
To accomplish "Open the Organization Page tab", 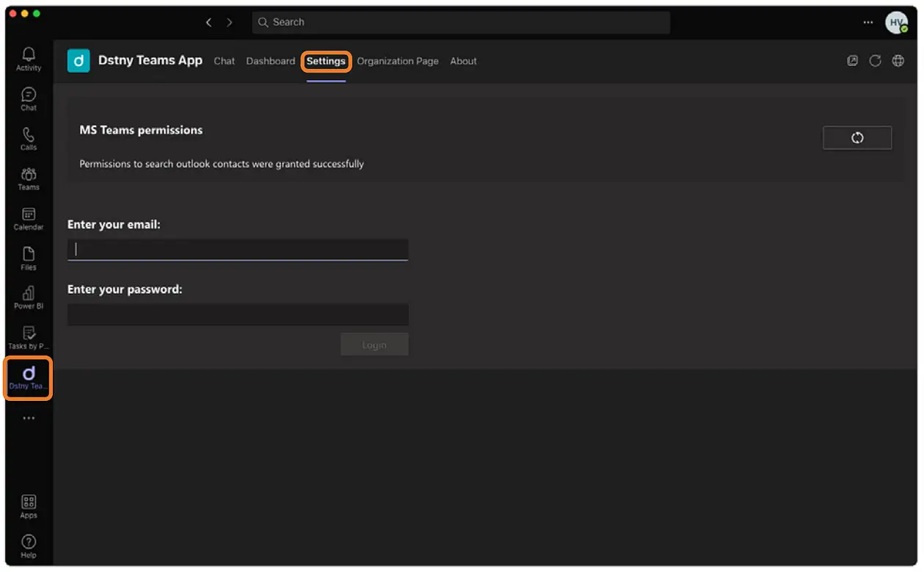I will [398, 61].
